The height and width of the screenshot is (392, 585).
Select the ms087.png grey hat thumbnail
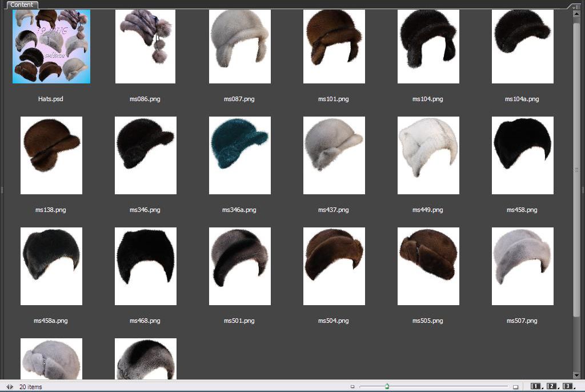240,46
